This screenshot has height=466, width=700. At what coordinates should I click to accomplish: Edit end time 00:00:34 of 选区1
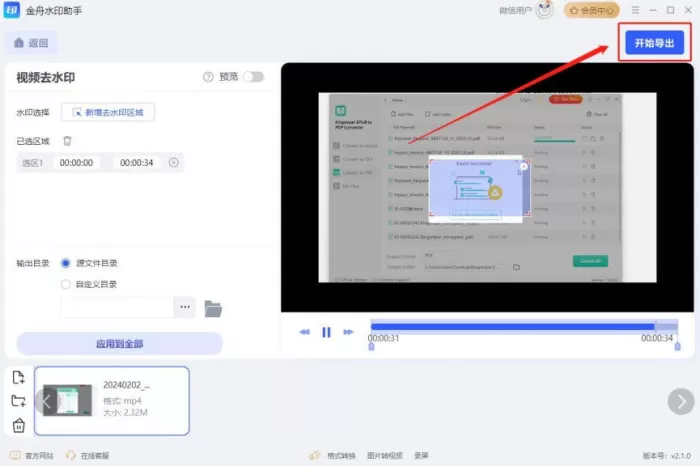click(x=137, y=163)
